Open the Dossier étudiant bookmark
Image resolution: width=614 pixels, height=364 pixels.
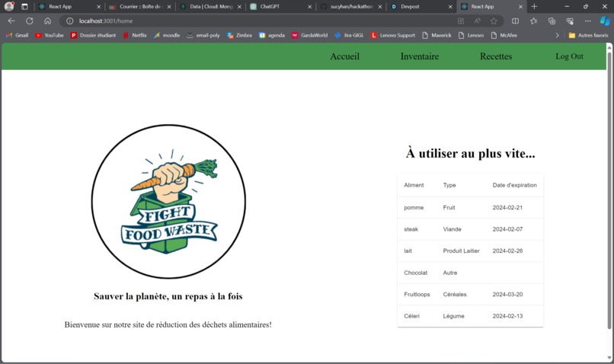(x=93, y=35)
